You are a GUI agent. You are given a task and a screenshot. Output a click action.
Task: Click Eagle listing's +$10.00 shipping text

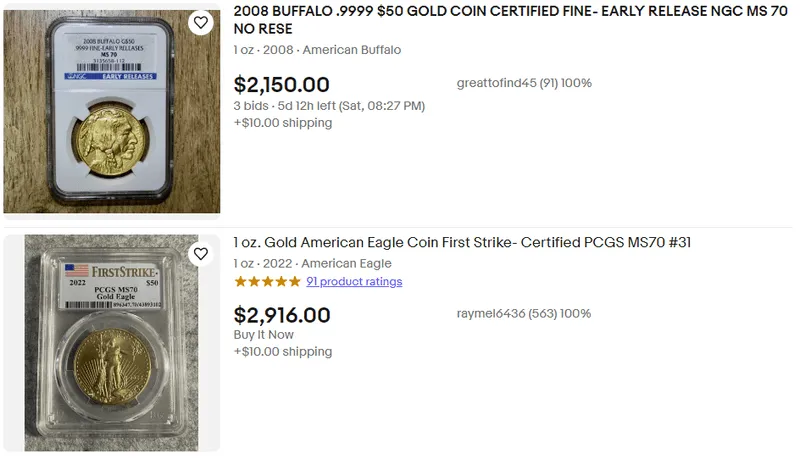coord(283,352)
